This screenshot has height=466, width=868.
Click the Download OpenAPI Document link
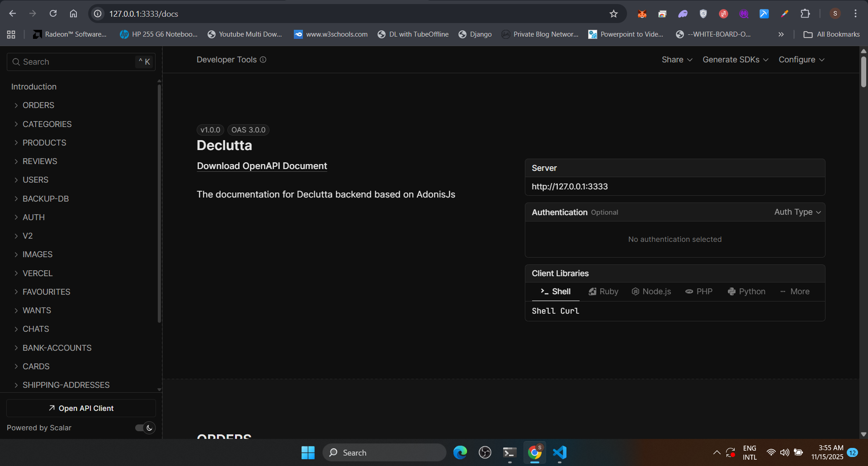[262, 166]
